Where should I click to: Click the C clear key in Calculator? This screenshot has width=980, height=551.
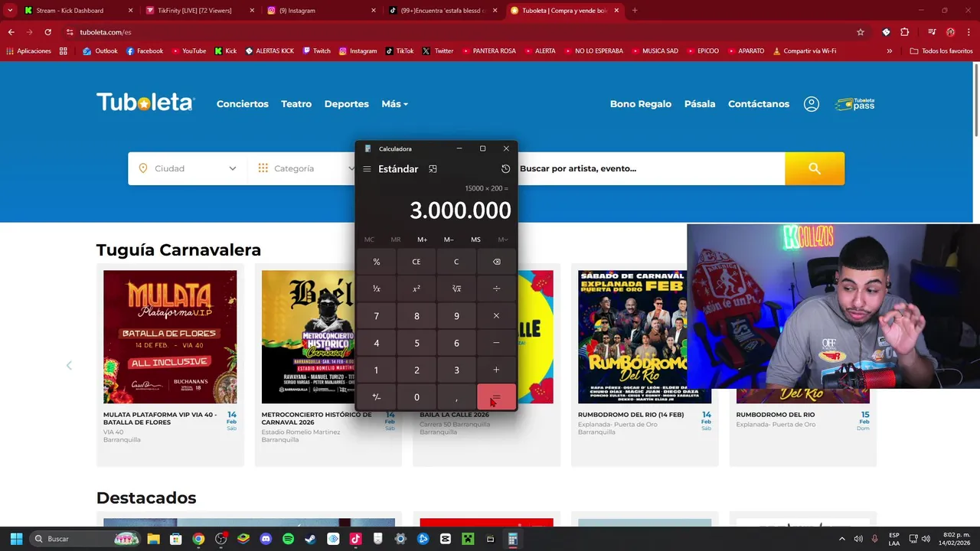456,262
